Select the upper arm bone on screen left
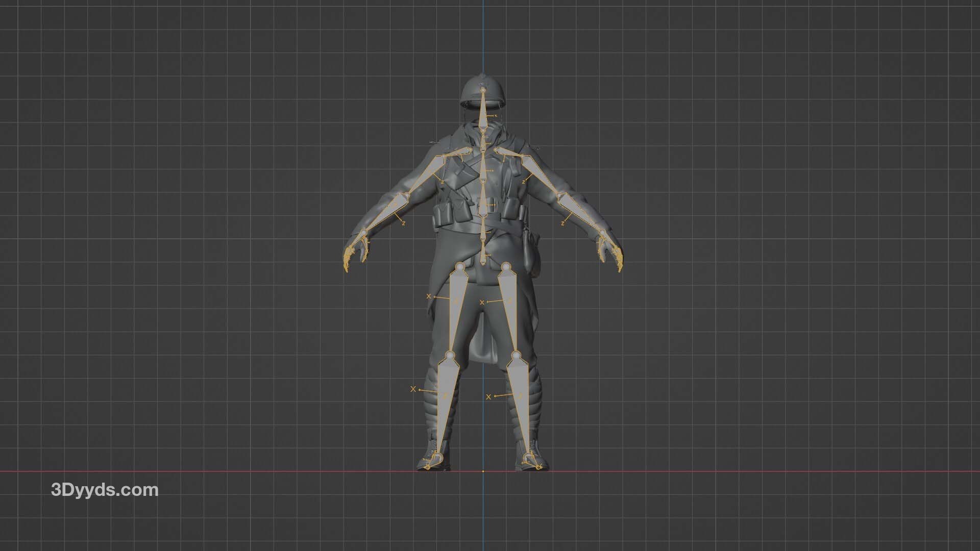The height and width of the screenshot is (551, 980). point(427,172)
